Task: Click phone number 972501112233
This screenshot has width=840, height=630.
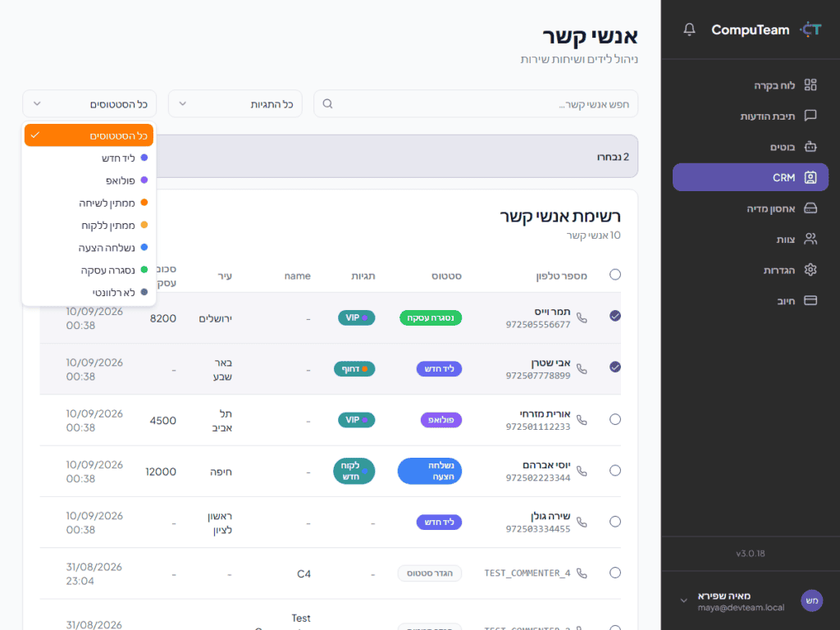Action: 538,427
